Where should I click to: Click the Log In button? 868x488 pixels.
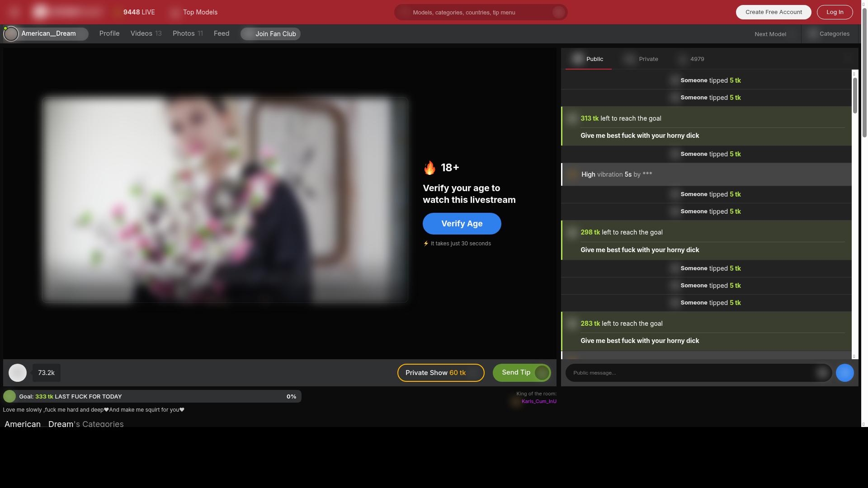tap(835, 12)
